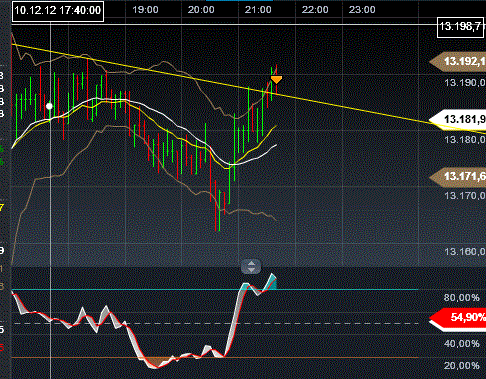Click the 13.198,7 price label box

pyautogui.click(x=461, y=26)
